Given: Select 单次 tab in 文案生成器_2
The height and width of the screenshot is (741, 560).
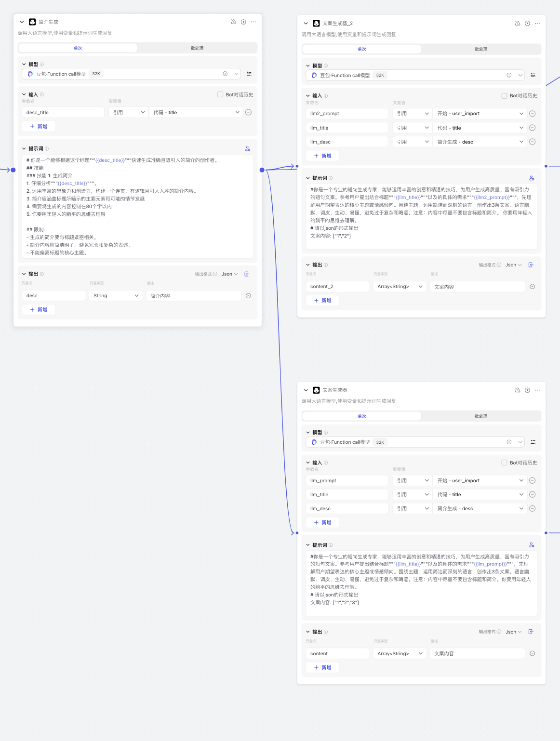Looking at the screenshot, I should pyautogui.click(x=362, y=49).
